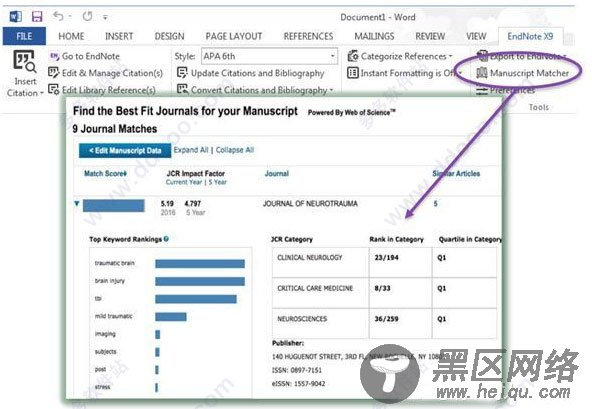Select the JOURNAL OF NEUROTRAUMA title

[310, 204]
